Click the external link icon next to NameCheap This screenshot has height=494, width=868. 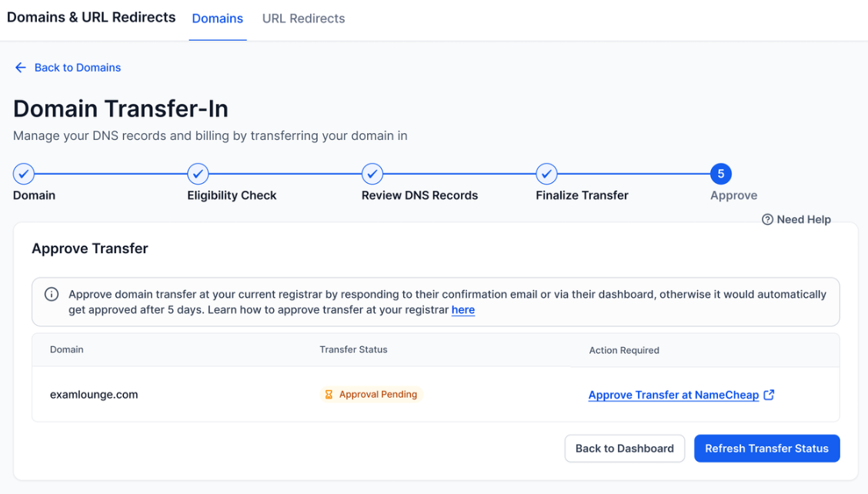coord(769,394)
